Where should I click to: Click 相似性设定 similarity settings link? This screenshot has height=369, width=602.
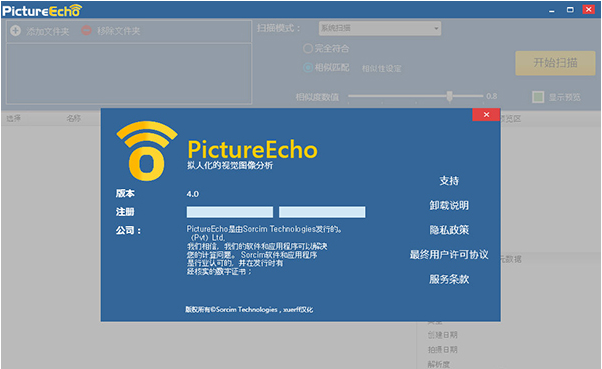point(381,69)
